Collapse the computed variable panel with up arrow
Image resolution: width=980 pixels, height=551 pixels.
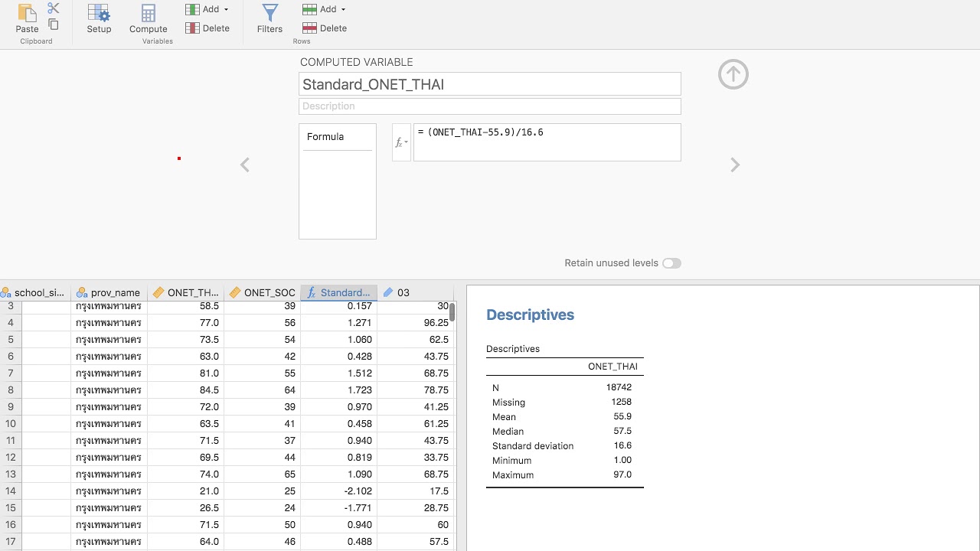coord(733,74)
